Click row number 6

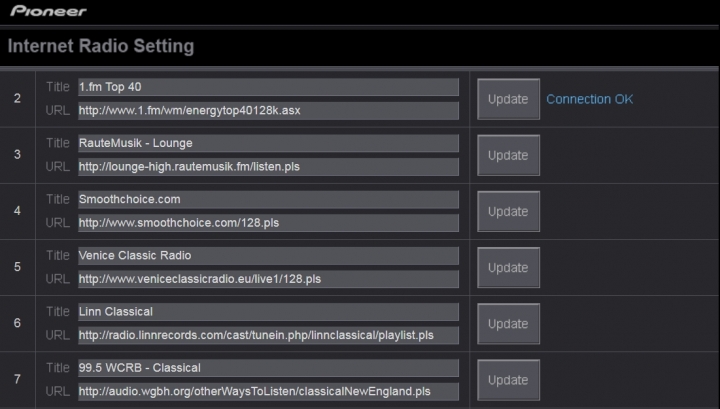point(17,323)
